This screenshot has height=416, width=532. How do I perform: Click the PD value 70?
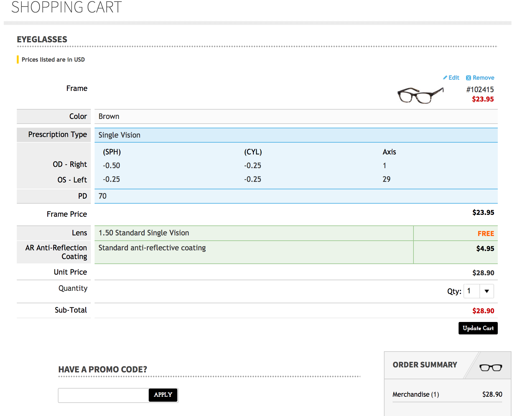point(102,196)
